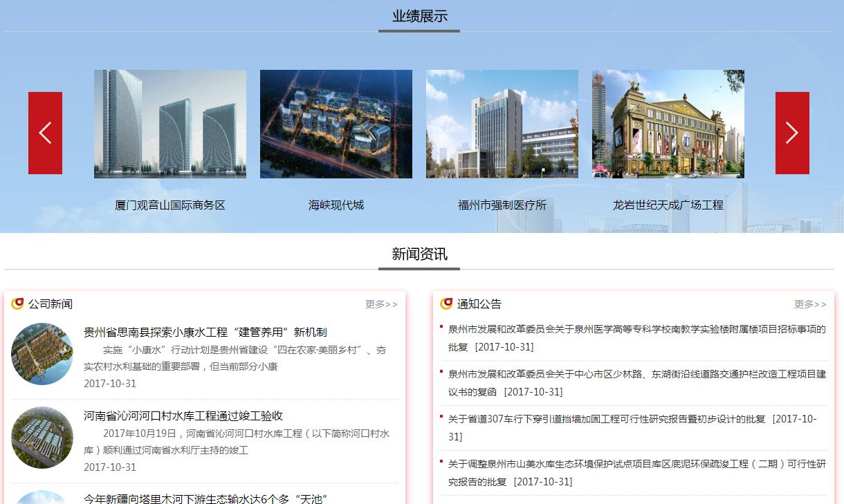View the 龙岩世纪天成广场工程 project picture
Viewport: 844px width, 504px height.
point(668,124)
